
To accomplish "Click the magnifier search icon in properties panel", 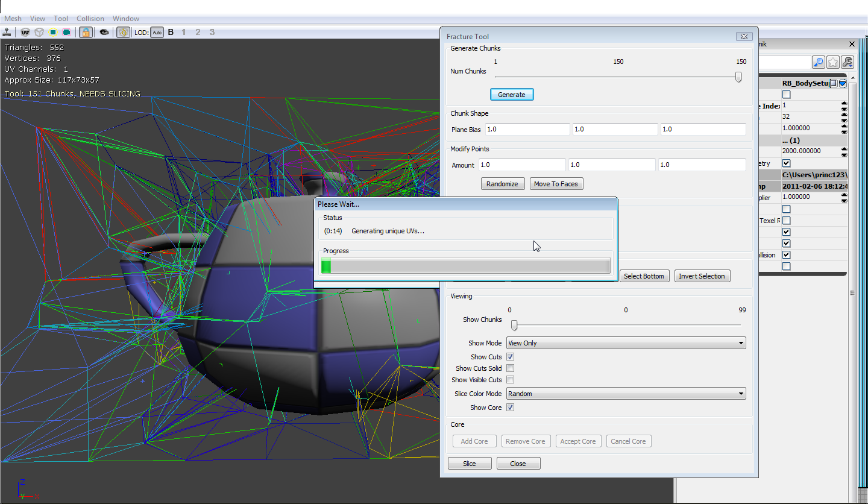I will pos(819,62).
